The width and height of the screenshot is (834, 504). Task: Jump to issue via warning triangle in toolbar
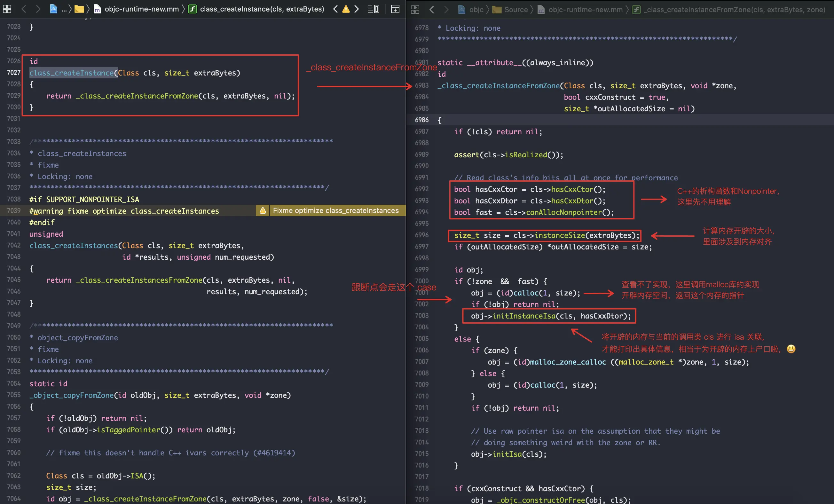click(346, 9)
